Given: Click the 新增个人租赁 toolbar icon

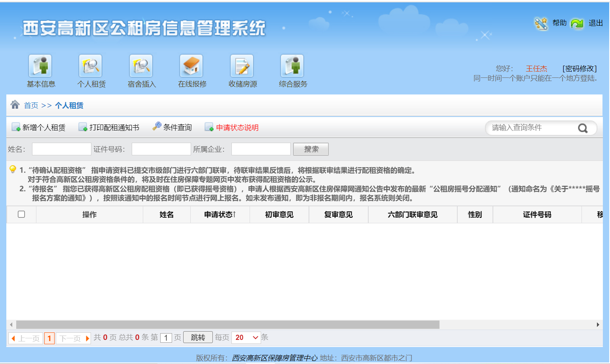Looking at the screenshot, I should tap(16, 127).
